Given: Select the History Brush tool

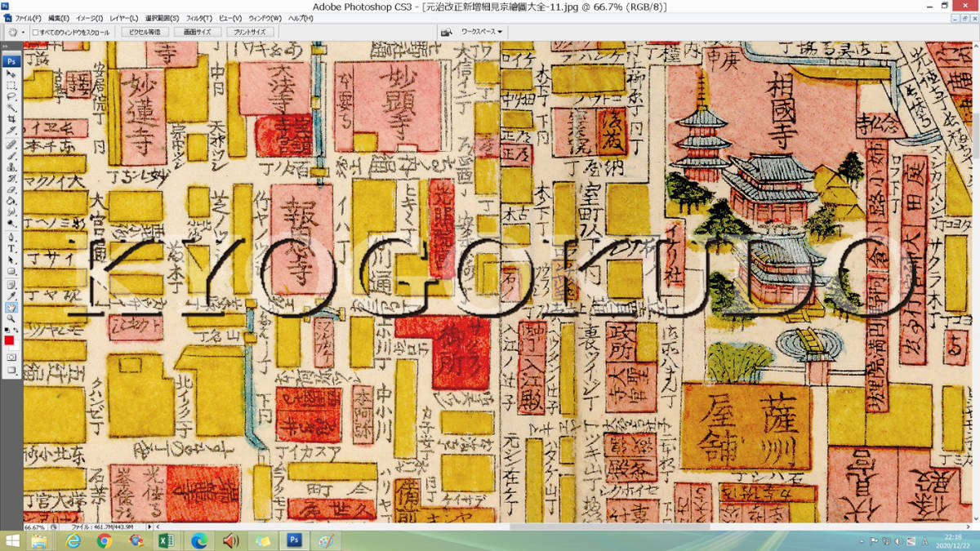Looking at the screenshot, I should click(11, 178).
